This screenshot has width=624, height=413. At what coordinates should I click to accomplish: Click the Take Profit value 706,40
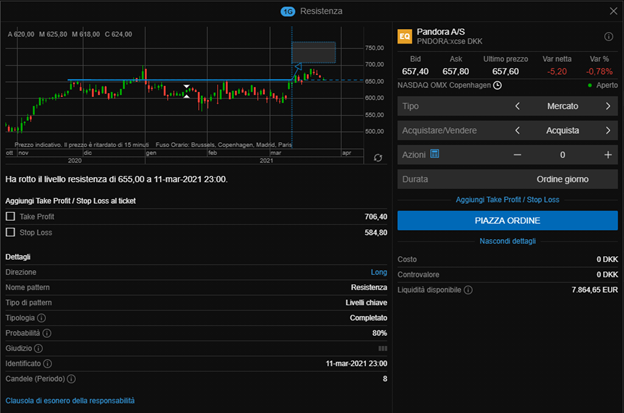coord(376,217)
